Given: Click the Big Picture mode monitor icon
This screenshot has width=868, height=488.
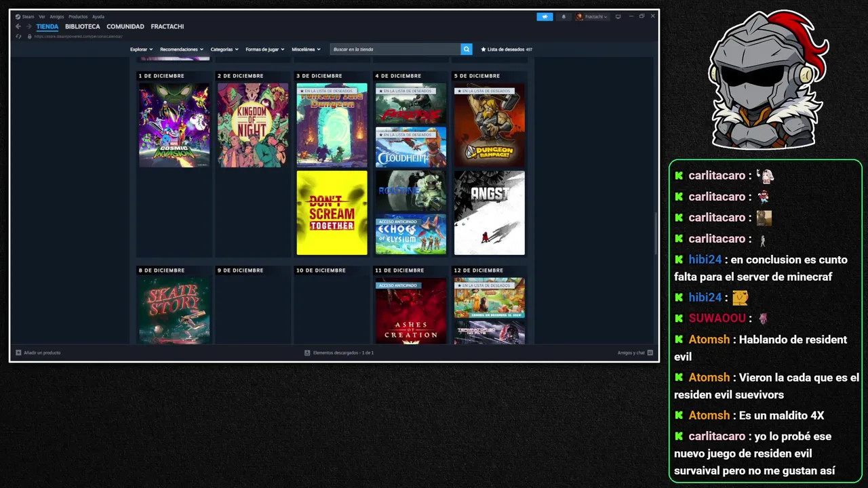Looking at the screenshot, I should (618, 17).
